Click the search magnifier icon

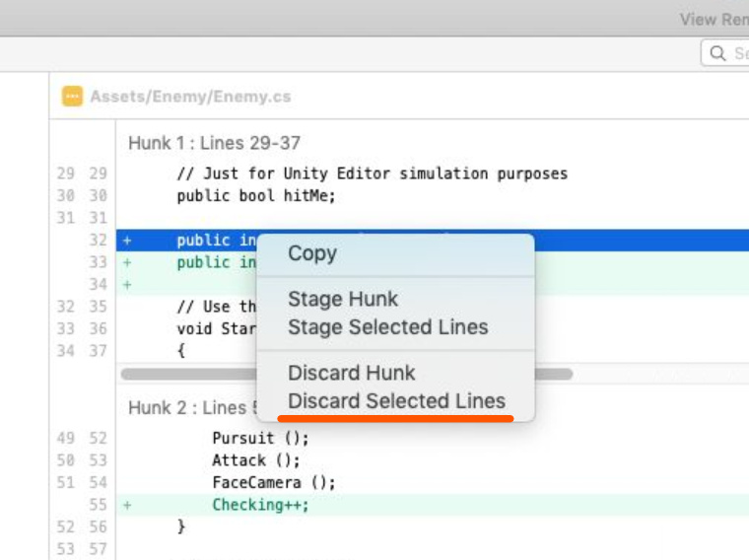tap(717, 53)
